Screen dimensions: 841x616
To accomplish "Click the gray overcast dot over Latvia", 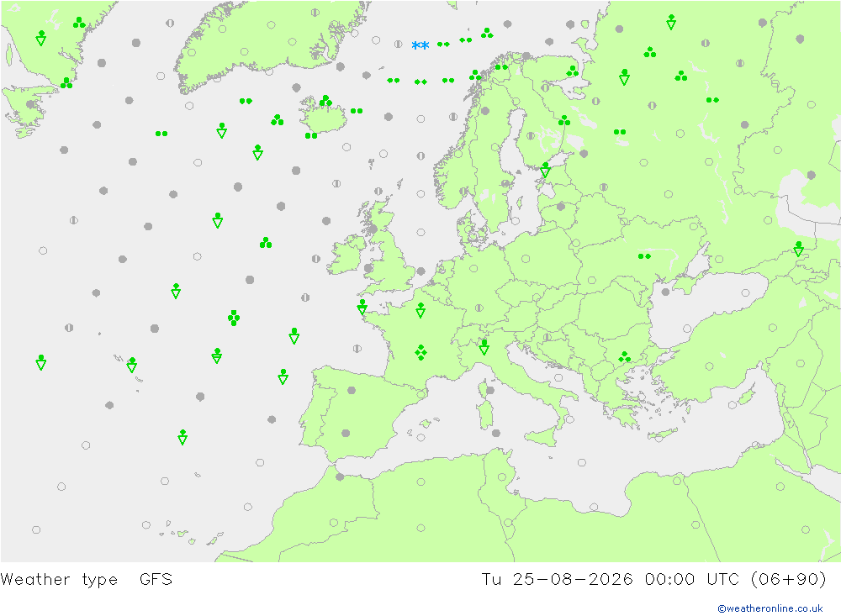I will tap(561, 207).
